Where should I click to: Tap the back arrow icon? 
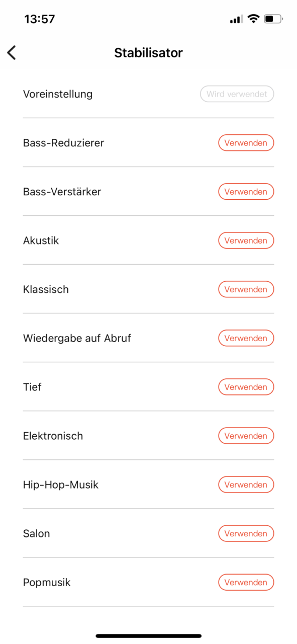12,52
